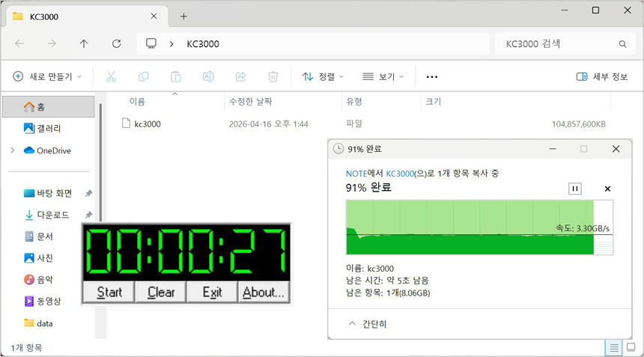Open the 보기 view menu
The height and width of the screenshot is (357, 644).
pos(383,76)
